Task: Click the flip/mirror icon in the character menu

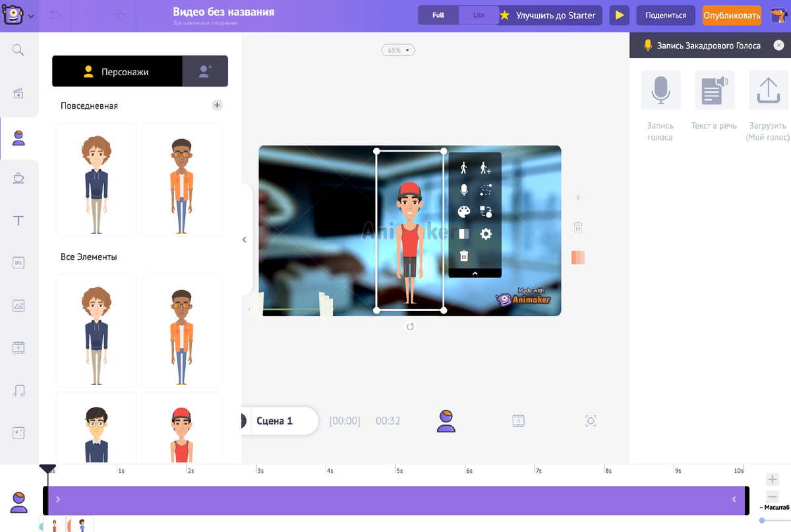Action: [x=464, y=233]
